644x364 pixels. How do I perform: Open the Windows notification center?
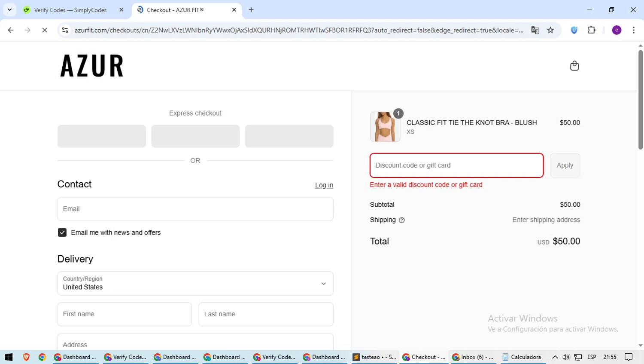(x=629, y=357)
